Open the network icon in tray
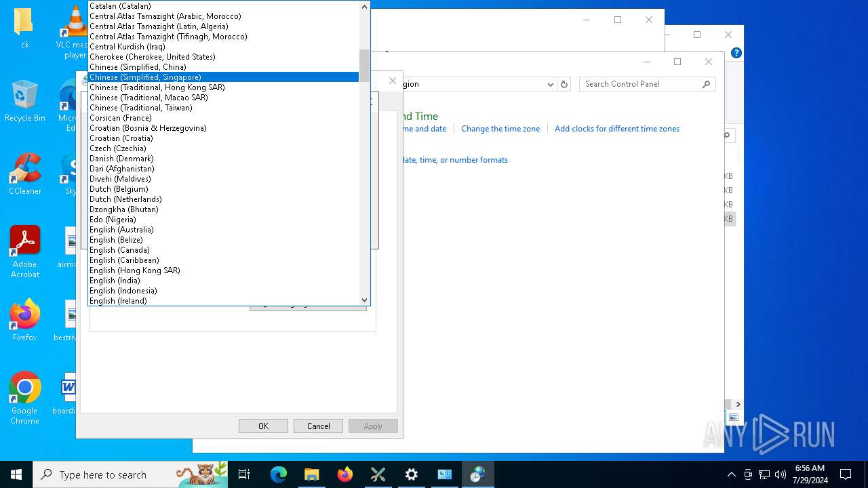Screen dimensions: 868x488 pyautogui.click(x=764, y=474)
